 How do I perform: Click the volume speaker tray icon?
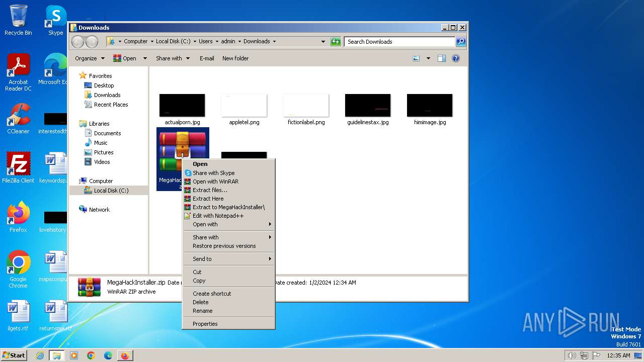[x=572, y=355]
